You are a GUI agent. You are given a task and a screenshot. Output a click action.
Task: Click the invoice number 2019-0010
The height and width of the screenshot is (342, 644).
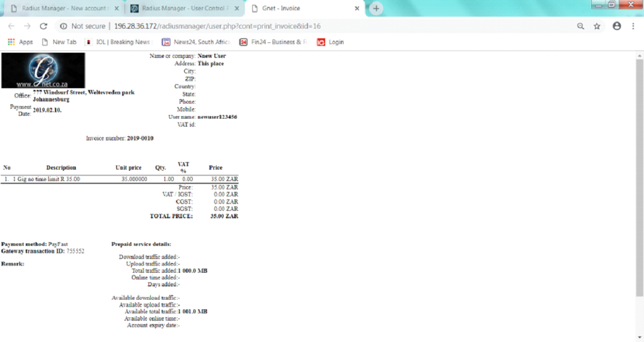(x=140, y=138)
